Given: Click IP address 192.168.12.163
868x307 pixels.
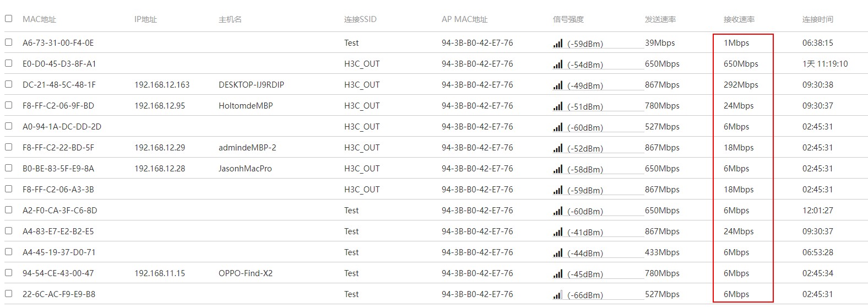Looking at the screenshot, I should coord(162,85).
